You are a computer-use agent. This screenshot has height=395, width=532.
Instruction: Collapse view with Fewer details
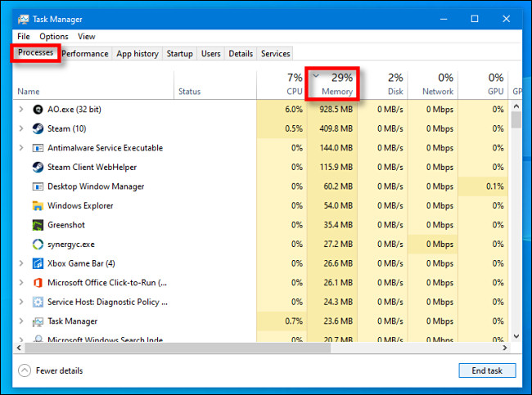(x=50, y=370)
